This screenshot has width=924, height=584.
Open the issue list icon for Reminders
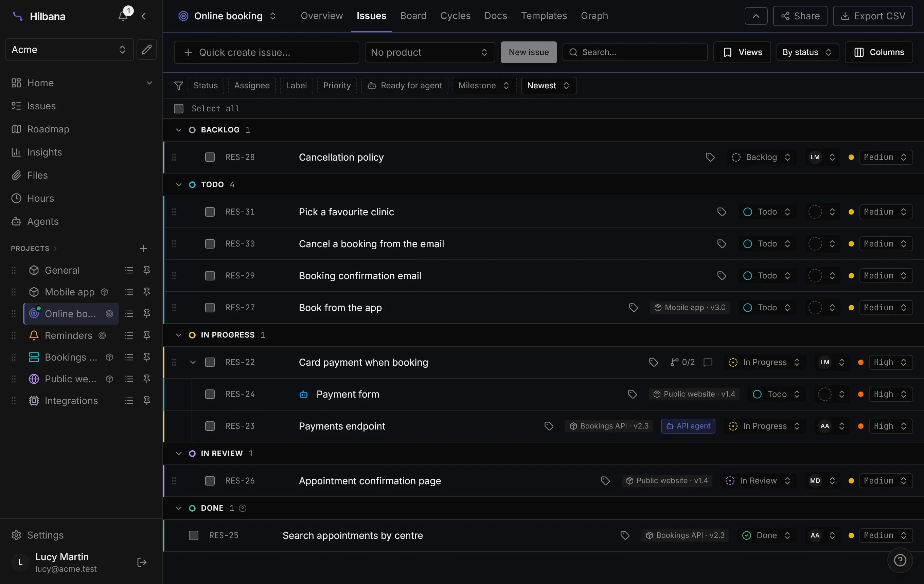[x=129, y=335]
